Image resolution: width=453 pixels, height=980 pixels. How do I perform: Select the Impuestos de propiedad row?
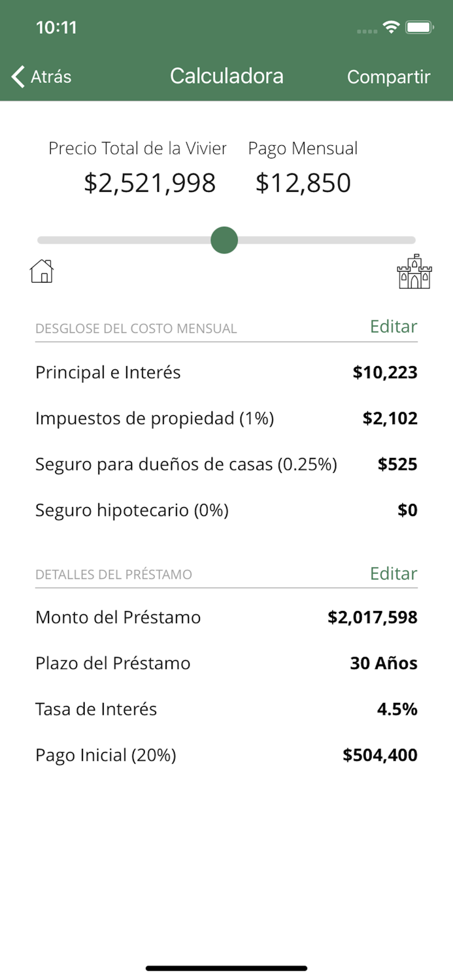[x=226, y=418]
